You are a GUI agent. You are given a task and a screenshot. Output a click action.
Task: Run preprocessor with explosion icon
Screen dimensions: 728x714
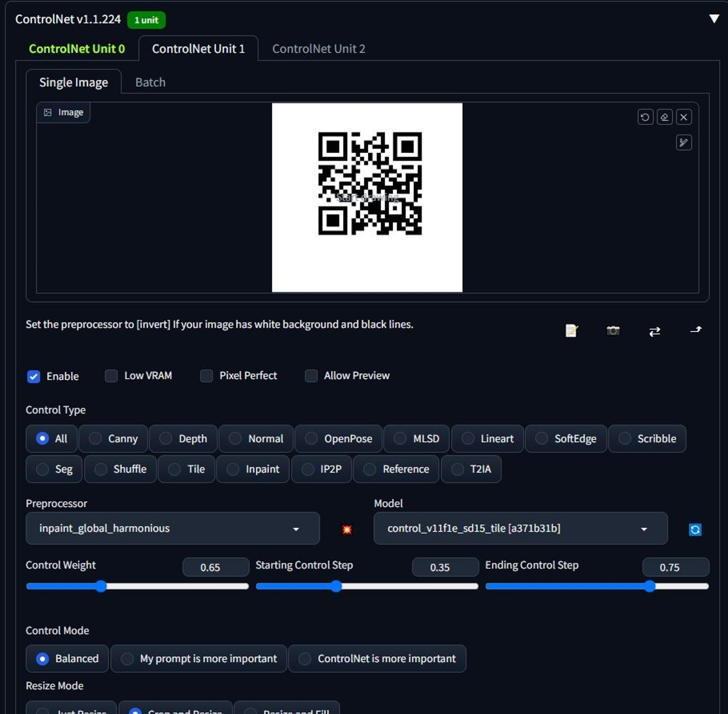[347, 529]
